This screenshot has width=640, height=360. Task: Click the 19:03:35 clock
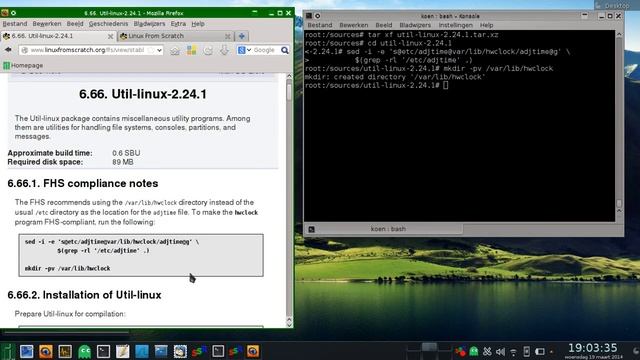[x=593, y=348]
